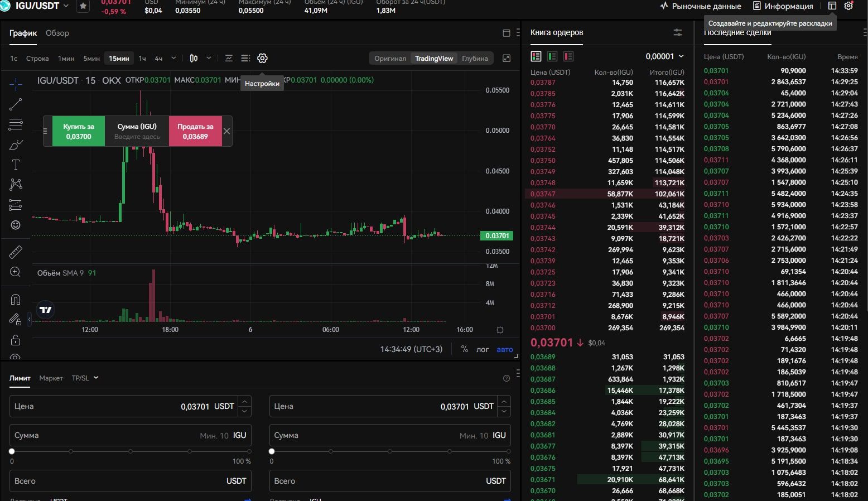The width and height of the screenshot is (868, 501).
Task: Click the buy-side Сумма input field
Action: point(112,435)
